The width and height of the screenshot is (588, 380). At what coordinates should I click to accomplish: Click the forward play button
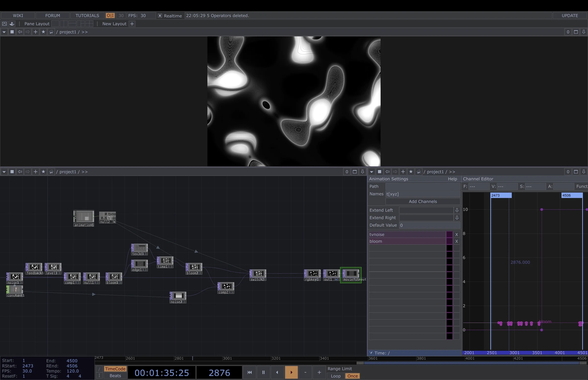point(291,372)
